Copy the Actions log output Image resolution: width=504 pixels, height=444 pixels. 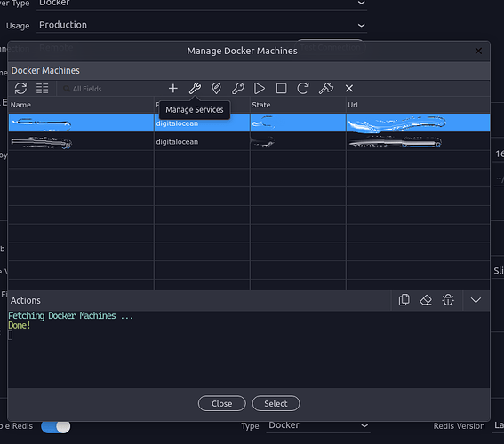404,300
